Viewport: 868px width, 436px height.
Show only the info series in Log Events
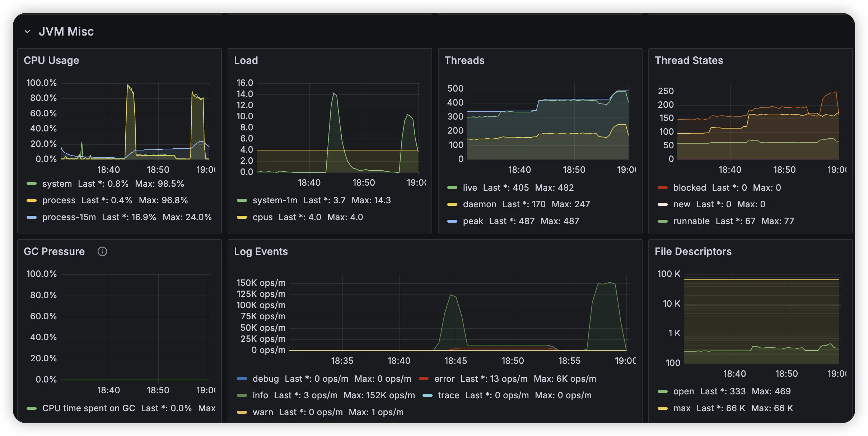pos(260,395)
